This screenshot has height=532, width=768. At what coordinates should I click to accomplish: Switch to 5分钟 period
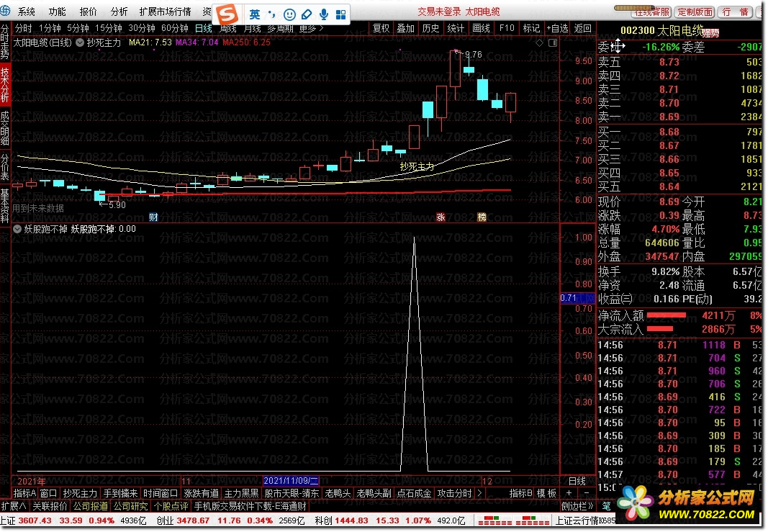coord(78,28)
